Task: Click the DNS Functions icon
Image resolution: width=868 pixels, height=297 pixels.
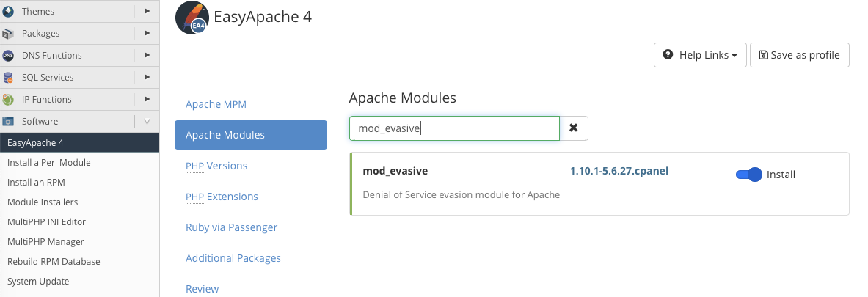Action: (8, 55)
